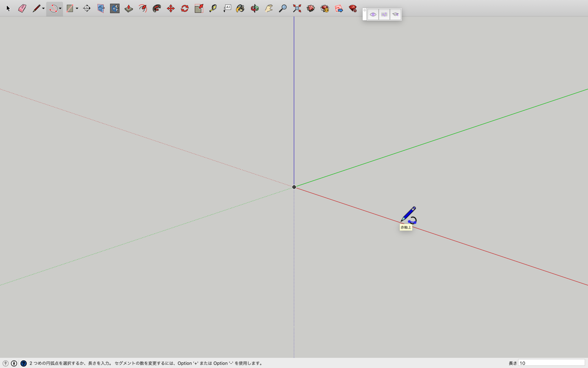Click the question mark help button
This screenshot has height=368, width=588.
point(24,363)
